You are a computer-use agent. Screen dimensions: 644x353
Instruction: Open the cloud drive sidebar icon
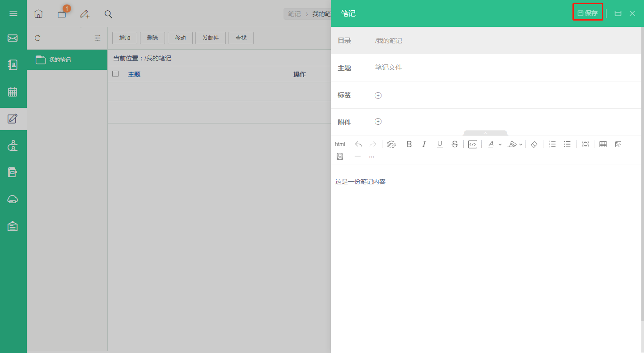13,199
